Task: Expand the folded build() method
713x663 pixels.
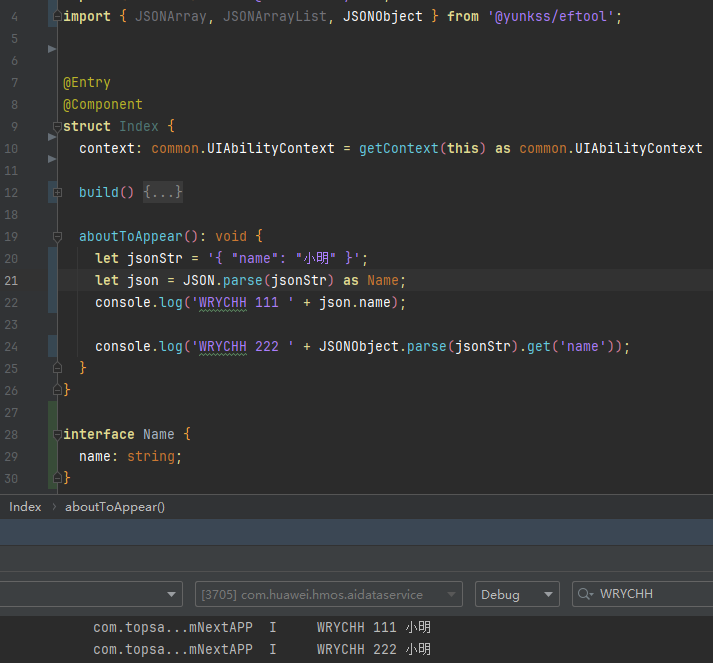Action: [x=57, y=192]
